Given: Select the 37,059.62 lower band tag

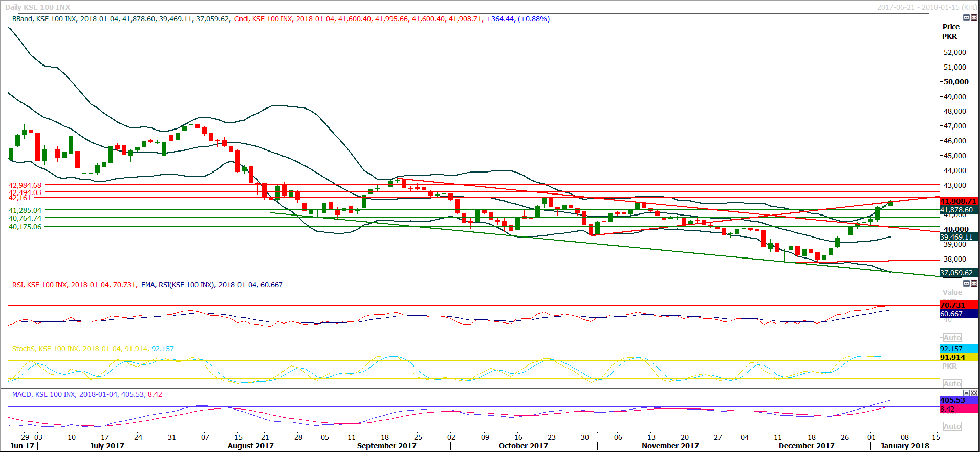Looking at the screenshot, I should [959, 273].
